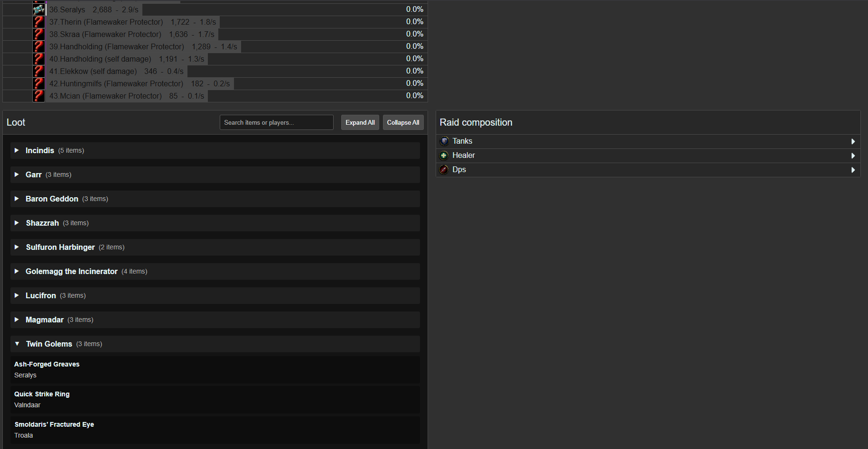The width and height of the screenshot is (868, 449).
Task: Click the unknown icon for 39.Handholding (Flamewaker Protector)
Action: coord(39,46)
